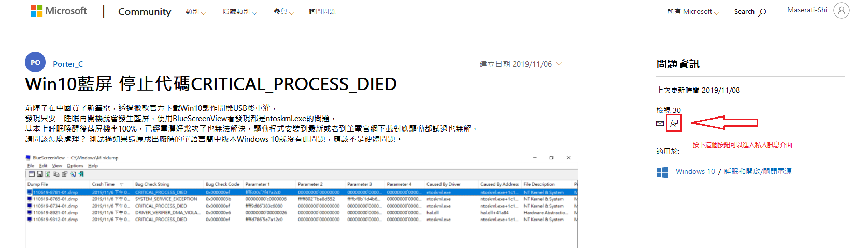868x248 pixels.
Task: Click SYSTEM_SERVICE_EXCEPTION bug check cell
Action: point(166,199)
